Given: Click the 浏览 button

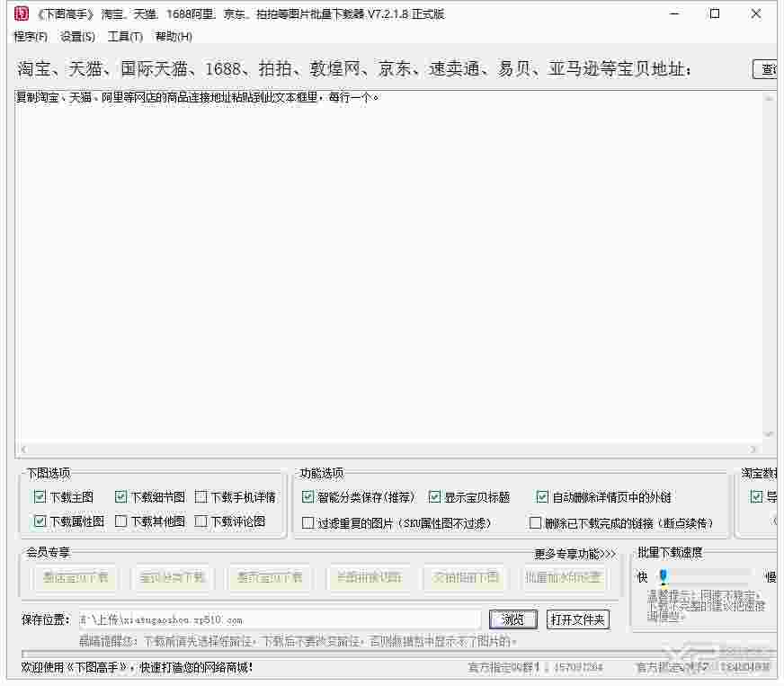Looking at the screenshot, I should click(513, 619).
